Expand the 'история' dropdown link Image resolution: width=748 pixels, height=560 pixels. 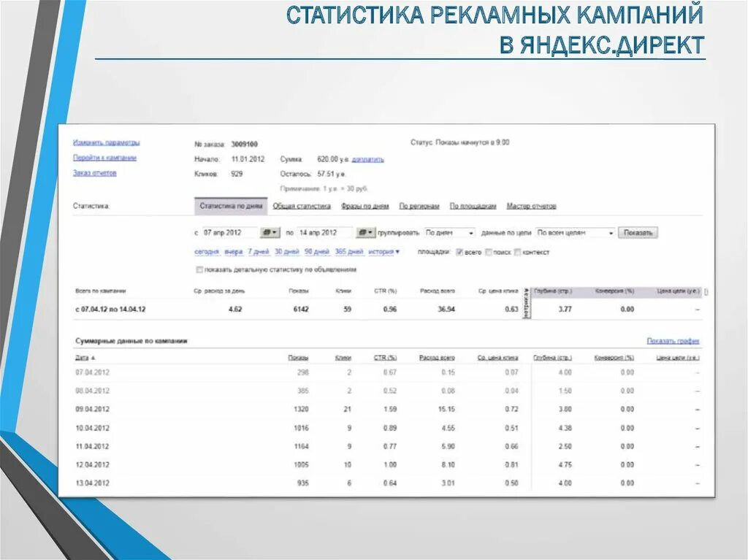[x=384, y=252]
